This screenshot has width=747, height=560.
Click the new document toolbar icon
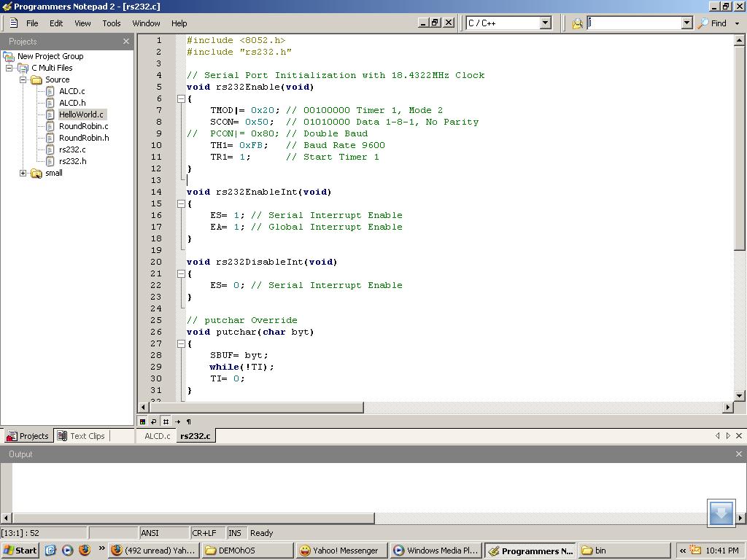click(13, 23)
